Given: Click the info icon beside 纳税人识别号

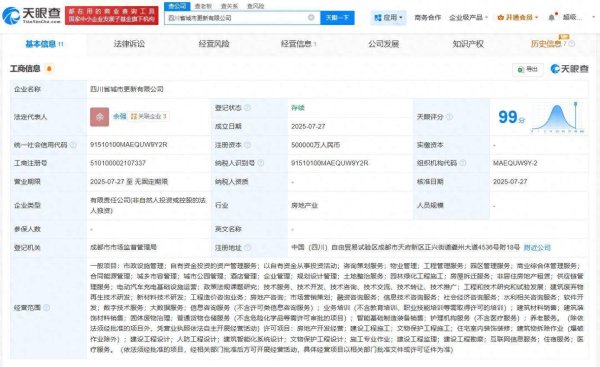Looking at the screenshot, I should click(261, 163).
